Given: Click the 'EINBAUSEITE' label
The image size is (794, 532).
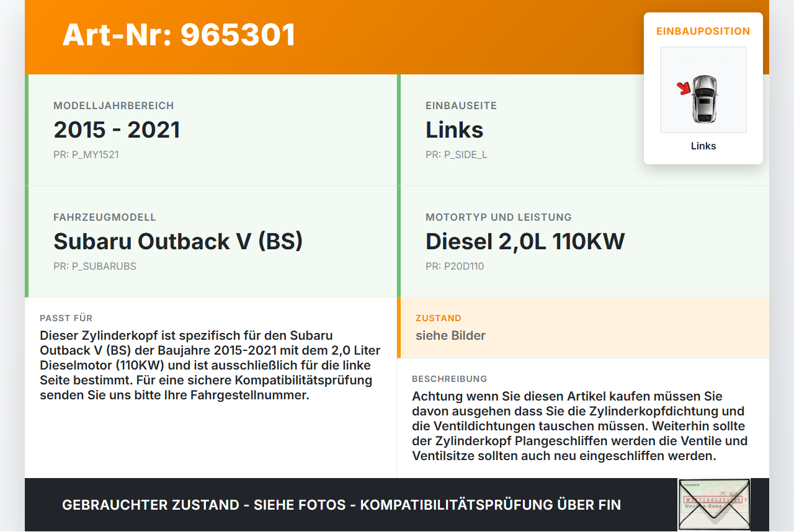Looking at the screenshot, I should [461, 105].
